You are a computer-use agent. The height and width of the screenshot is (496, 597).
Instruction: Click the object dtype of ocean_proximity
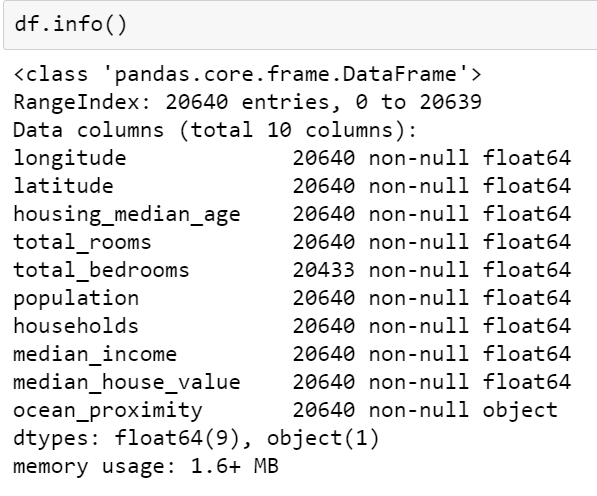point(520,410)
